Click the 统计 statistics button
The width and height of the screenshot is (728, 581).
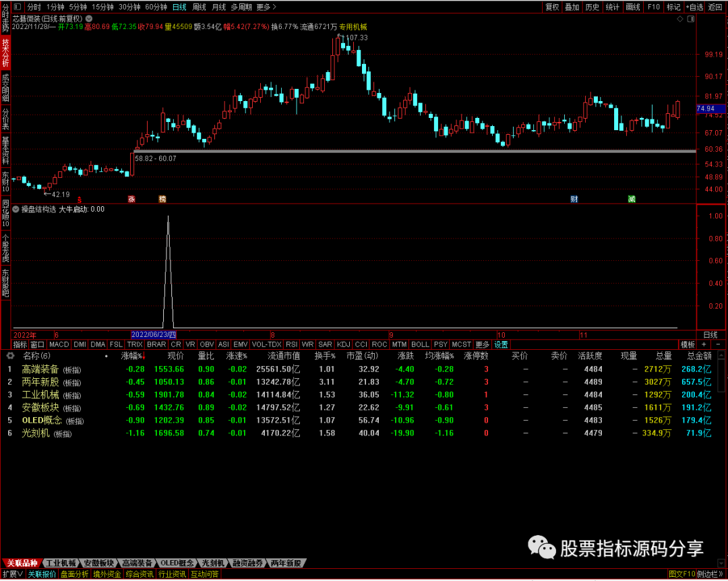tap(612, 7)
